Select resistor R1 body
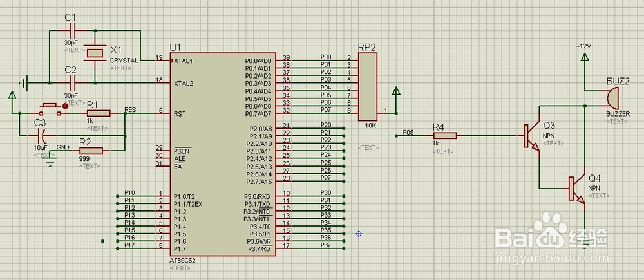Screen dimensions: 644x280 tap(99, 113)
